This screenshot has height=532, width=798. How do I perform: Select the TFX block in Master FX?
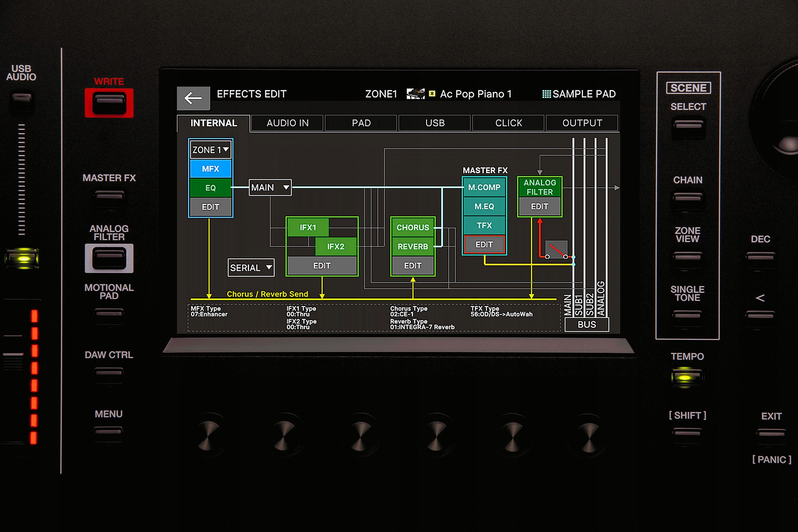[x=484, y=225]
